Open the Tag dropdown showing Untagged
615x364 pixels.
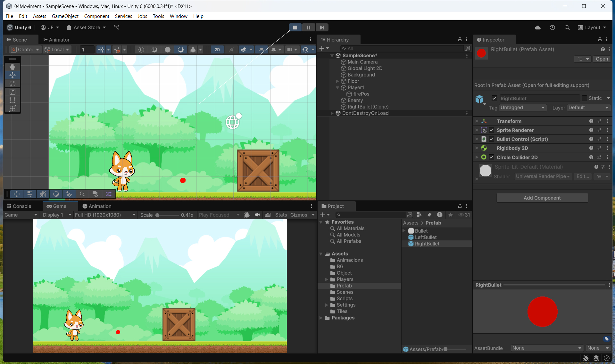pyautogui.click(x=522, y=108)
